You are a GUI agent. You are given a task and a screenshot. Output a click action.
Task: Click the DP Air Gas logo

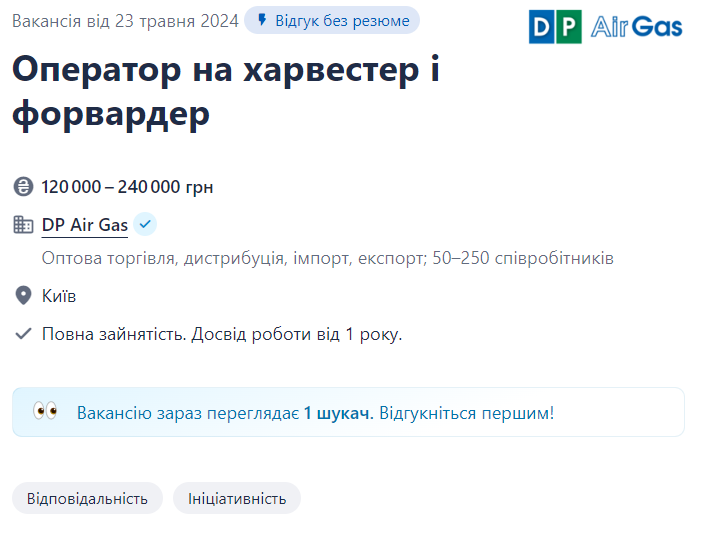605,26
